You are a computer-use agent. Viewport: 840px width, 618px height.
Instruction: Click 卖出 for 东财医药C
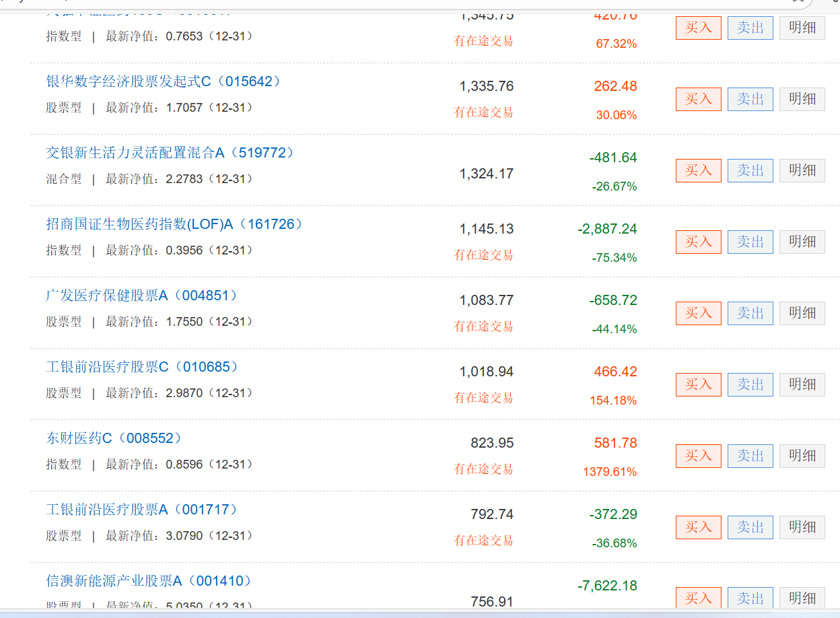tap(750, 456)
